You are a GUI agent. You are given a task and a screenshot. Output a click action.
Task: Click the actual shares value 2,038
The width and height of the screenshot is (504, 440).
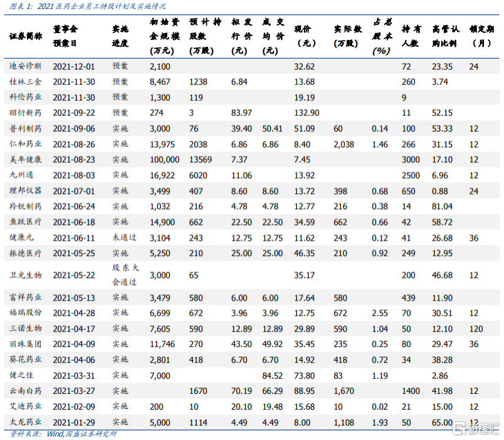point(344,145)
